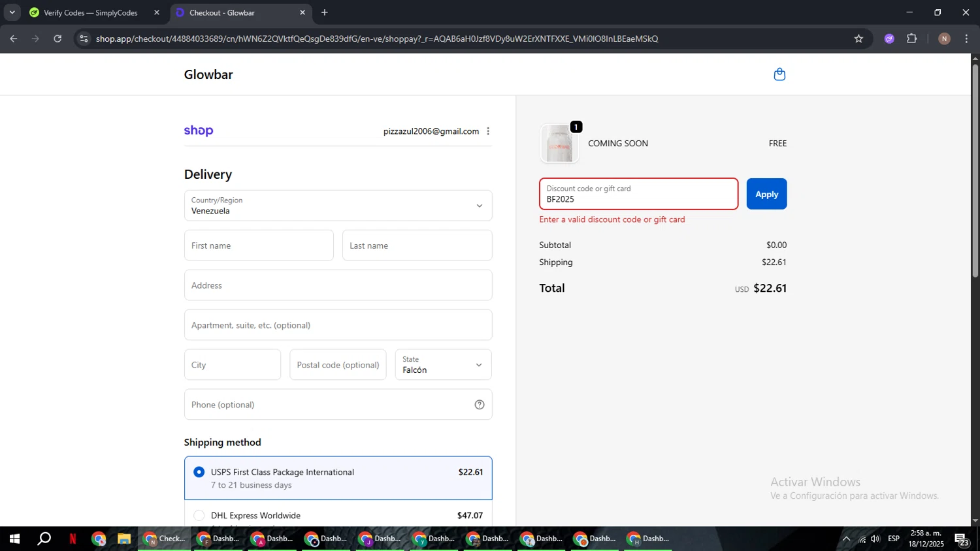Click the Glowbar store name link
The height and width of the screenshot is (551, 980).
pyautogui.click(x=208, y=74)
